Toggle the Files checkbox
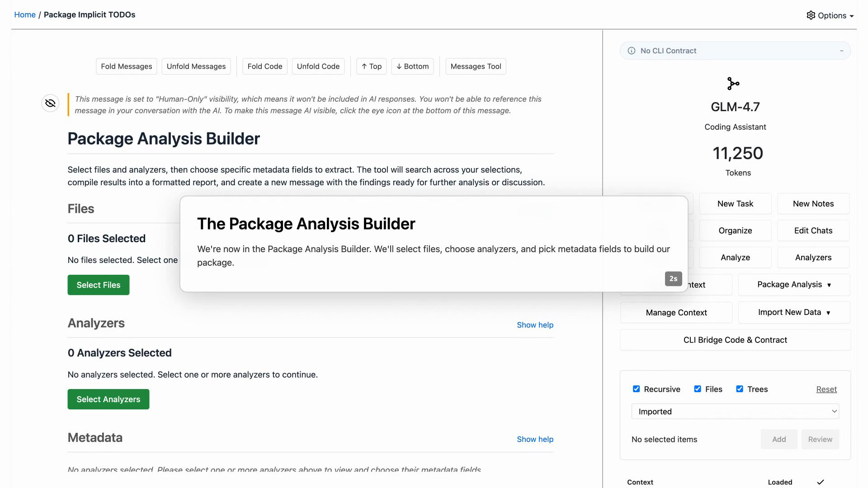This screenshot has height=488, width=868. coord(698,389)
